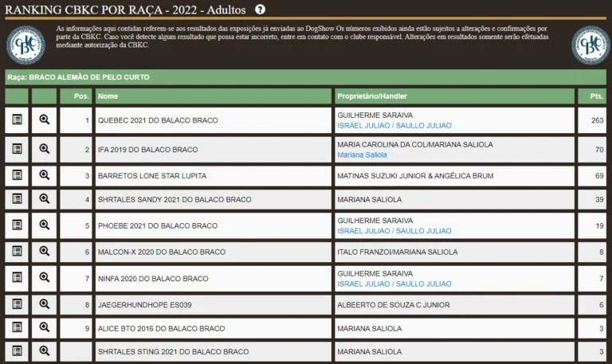Click magnifier icon for QUEBEC 2021 DO BALACO BRACO

pyautogui.click(x=45, y=119)
